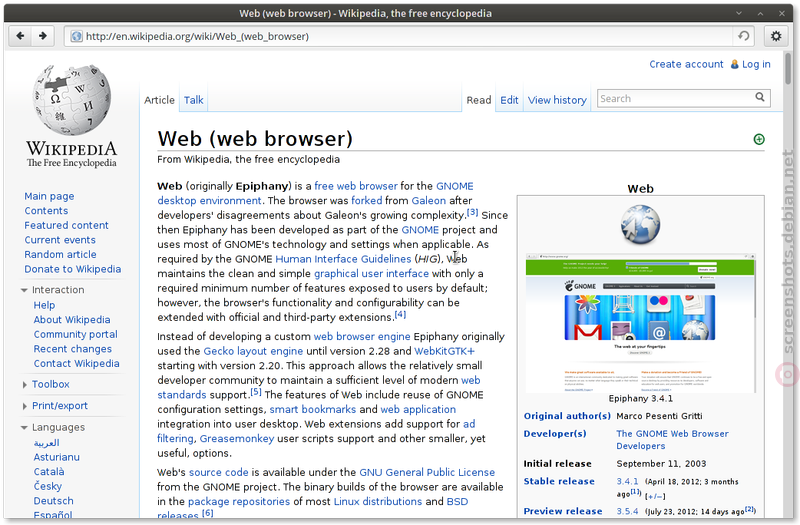Click the [+/−] edit link in infobox
The width and height of the screenshot is (800, 525).
pyautogui.click(x=655, y=496)
